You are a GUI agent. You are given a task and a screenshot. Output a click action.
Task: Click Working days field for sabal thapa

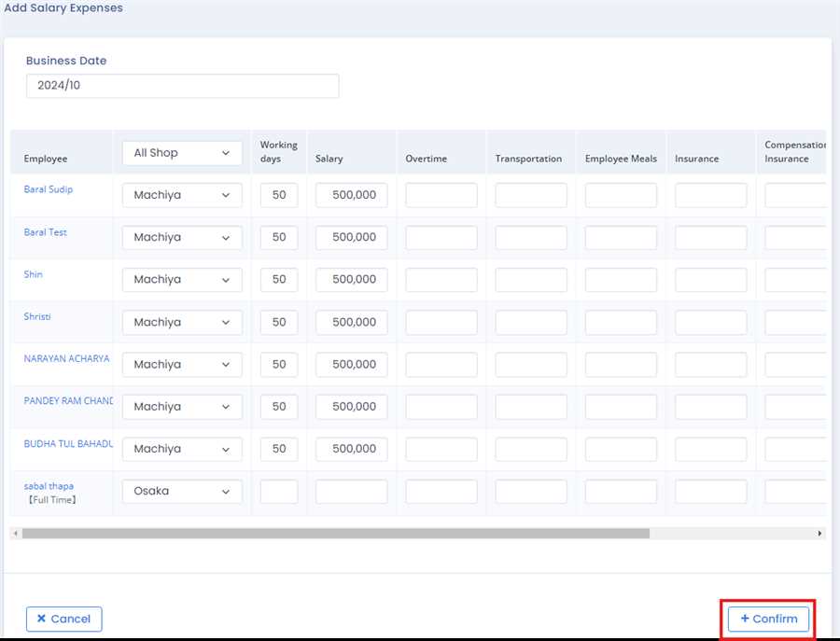pos(279,492)
